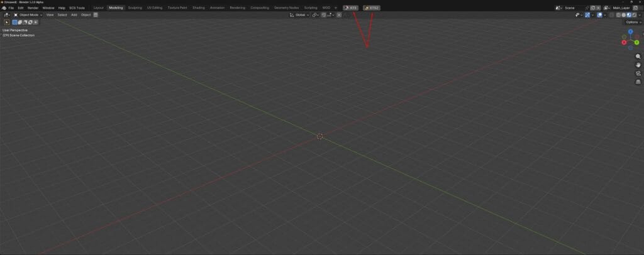Switch to the Texture Paint workspace
The height and width of the screenshot is (255, 644).
(177, 8)
